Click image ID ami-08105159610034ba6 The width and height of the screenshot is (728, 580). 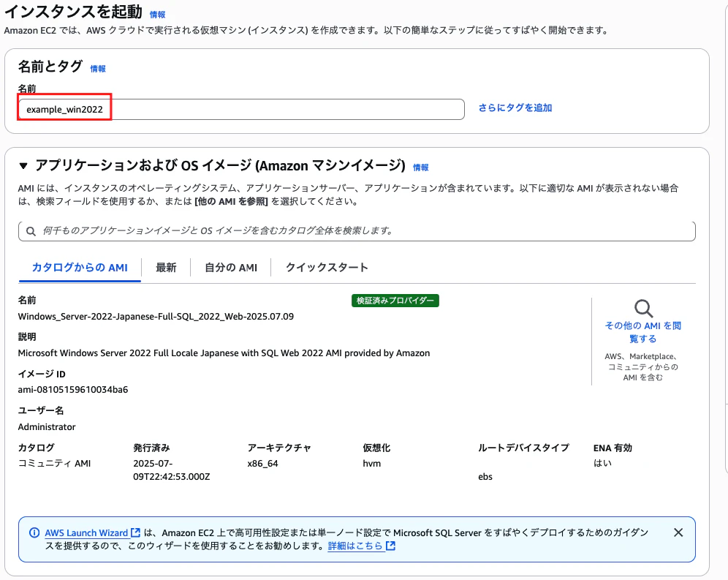[x=73, y=389]
